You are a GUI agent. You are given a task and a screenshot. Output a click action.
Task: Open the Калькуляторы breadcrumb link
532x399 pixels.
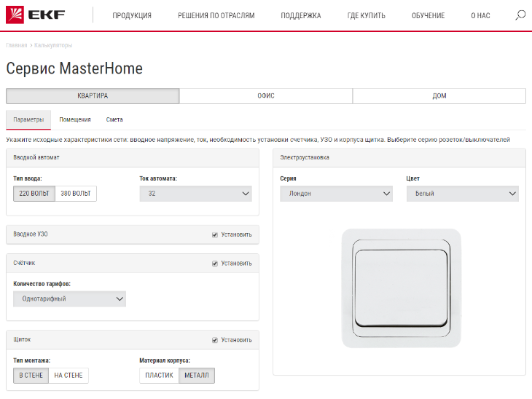[x=53, y=45]
